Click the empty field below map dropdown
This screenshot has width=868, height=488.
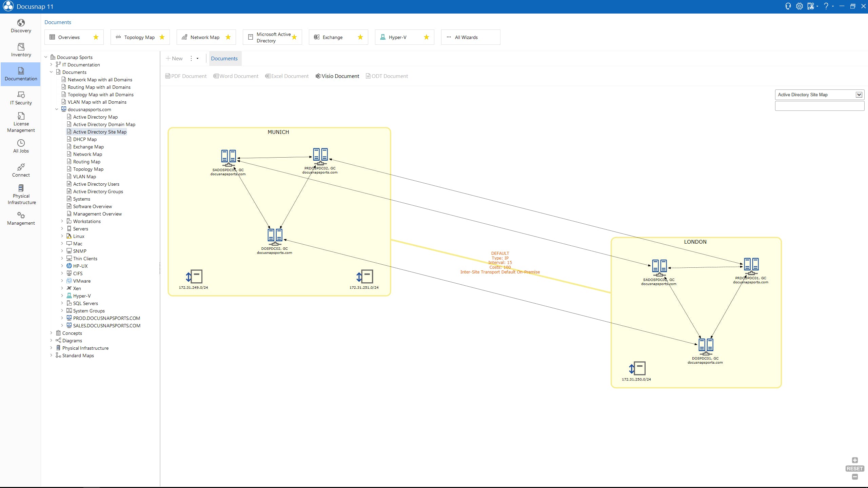tap(819, 106)
